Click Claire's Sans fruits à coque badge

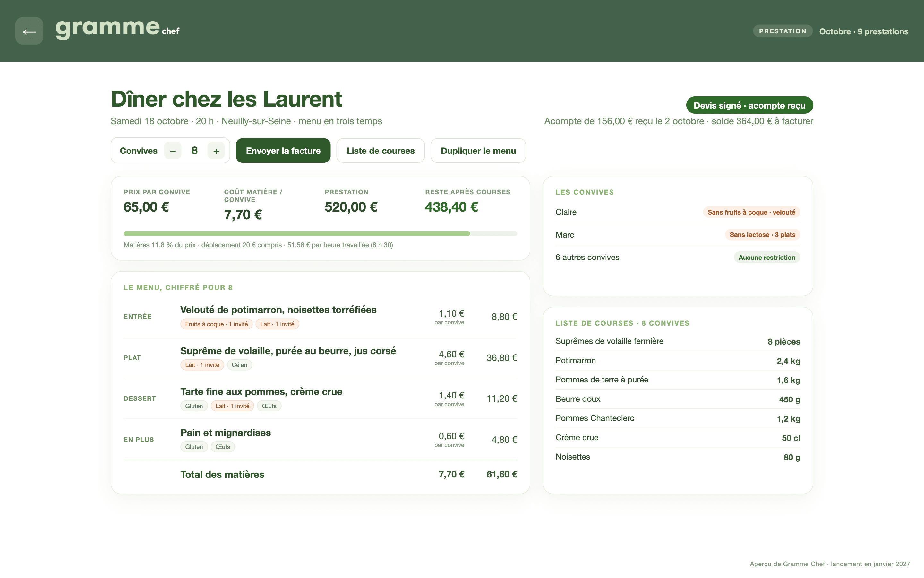751,212
